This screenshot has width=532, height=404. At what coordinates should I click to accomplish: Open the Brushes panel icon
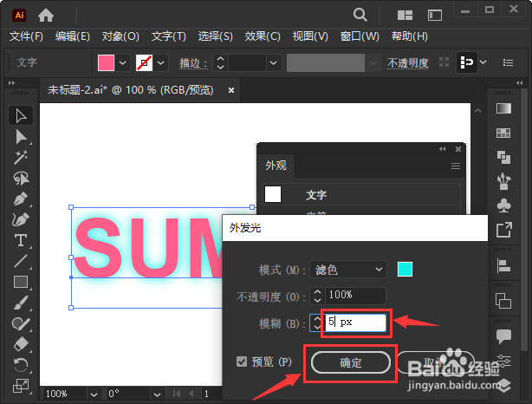[503, 181]
